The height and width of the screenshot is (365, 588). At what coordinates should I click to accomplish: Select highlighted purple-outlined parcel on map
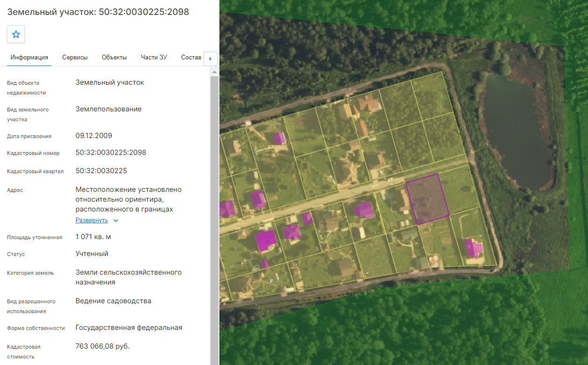428,198
